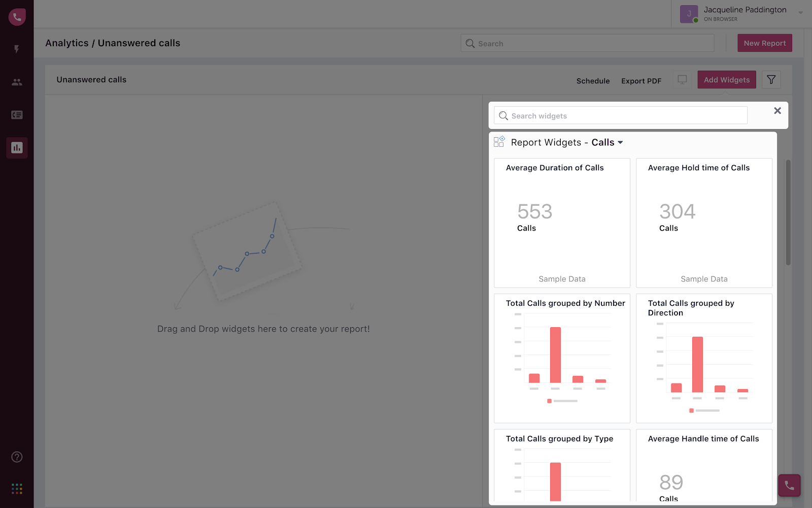The height and width of the screenshot is (508, 812).
Task: Click the magnifier icon in the top Search bar
Action: pos(470,44)
